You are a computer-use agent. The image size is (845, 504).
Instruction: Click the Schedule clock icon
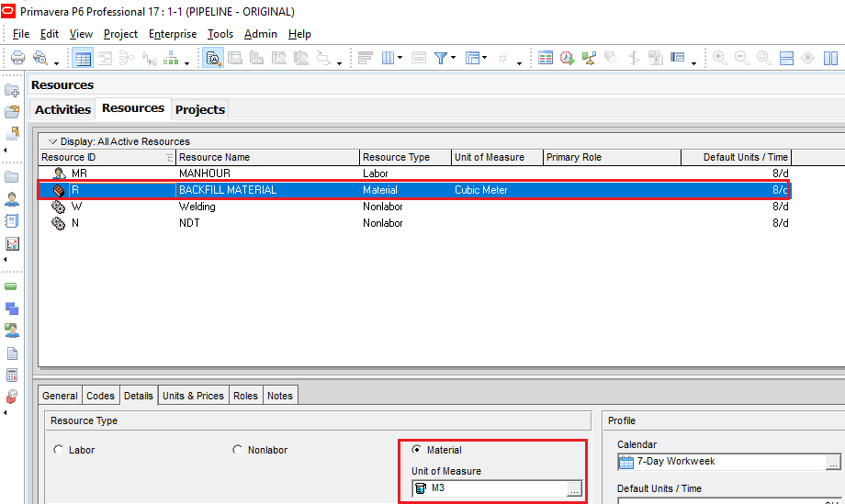pos(567,58)
